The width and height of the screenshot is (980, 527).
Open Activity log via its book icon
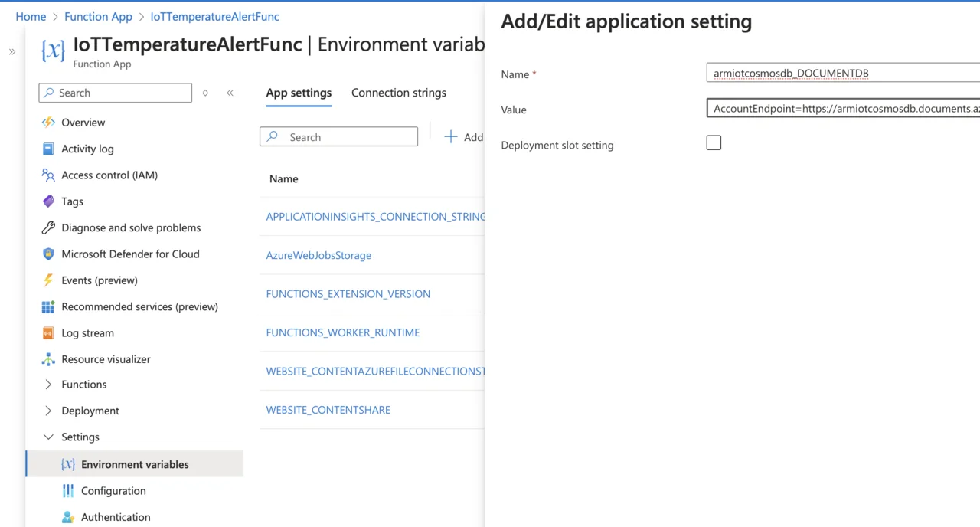[x=48, y=149]
